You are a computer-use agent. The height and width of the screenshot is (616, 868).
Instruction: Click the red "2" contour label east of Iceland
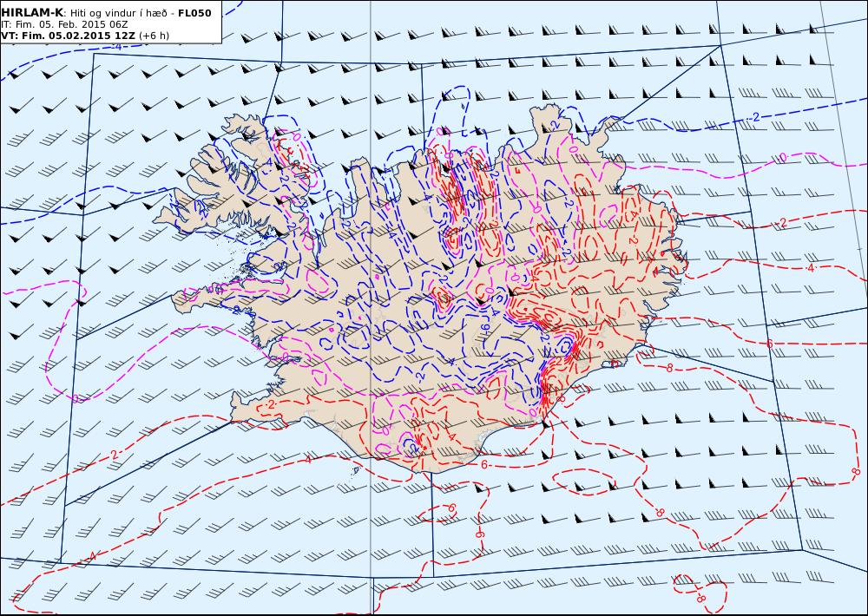tap(783, 222)
